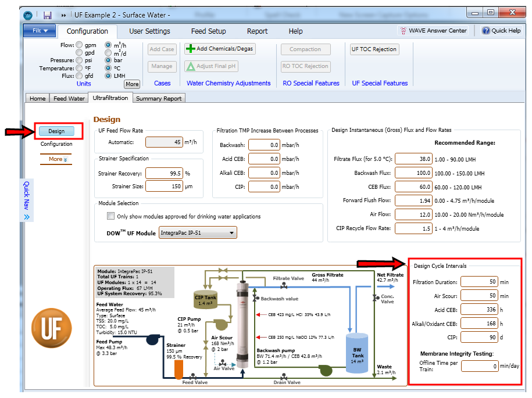532x398 pixels.
Task: Click the CIP interval days input field
Action: point(479,338)
